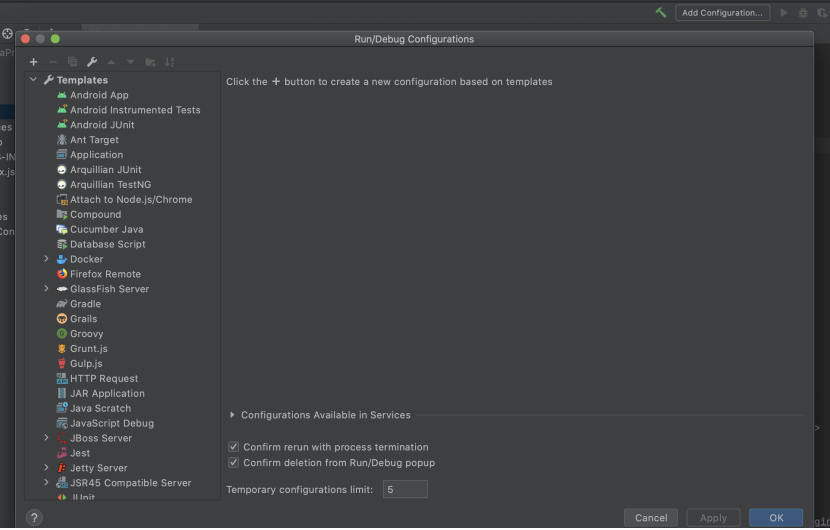
Task: Click the Edit Templates wrench icon in toolbar
Action: pyautogui.click(x=92, y=62)
